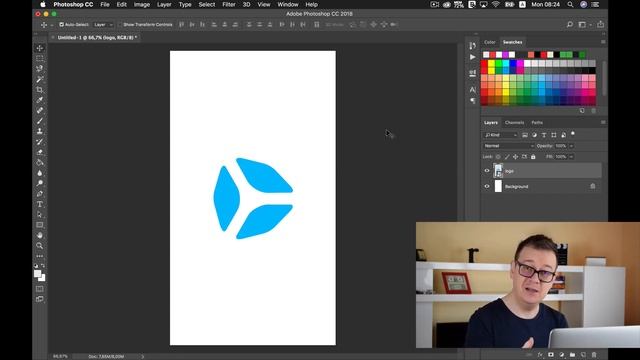
Task: Open the layer Kind filter dropdown
Action: click(x=500, y=135)
